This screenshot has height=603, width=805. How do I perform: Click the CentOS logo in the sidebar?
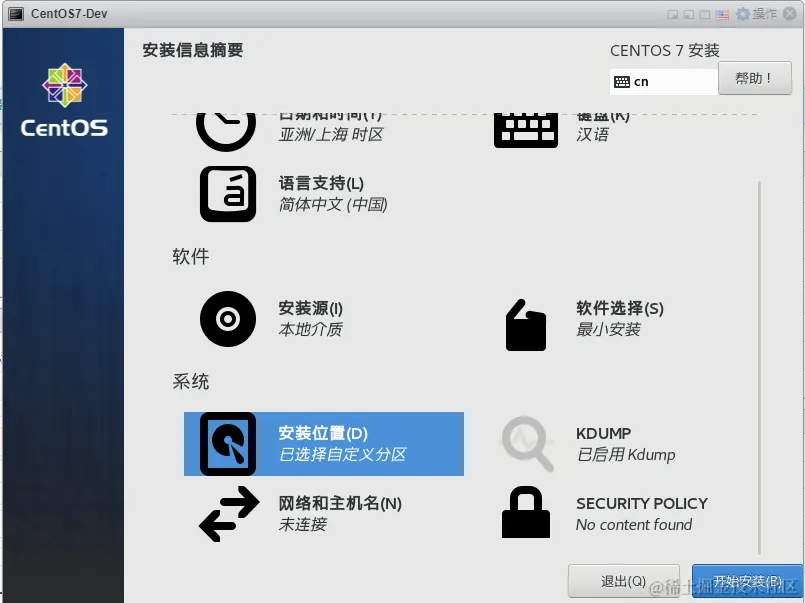pos(64,100)
